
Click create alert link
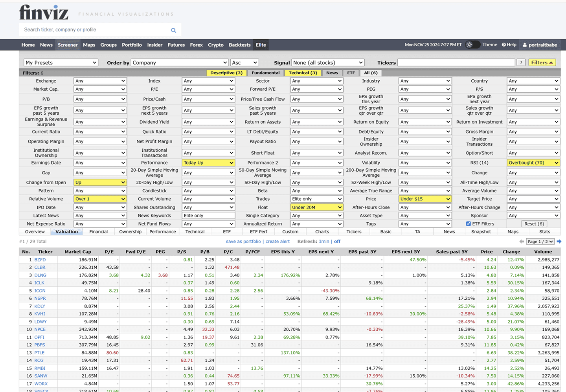[x=277, y=242]
